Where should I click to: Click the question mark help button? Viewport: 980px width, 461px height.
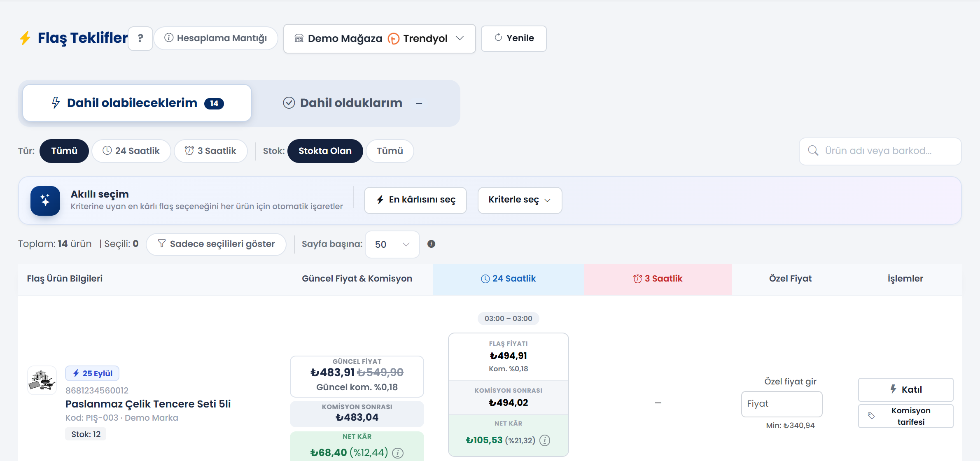point(140,38)
